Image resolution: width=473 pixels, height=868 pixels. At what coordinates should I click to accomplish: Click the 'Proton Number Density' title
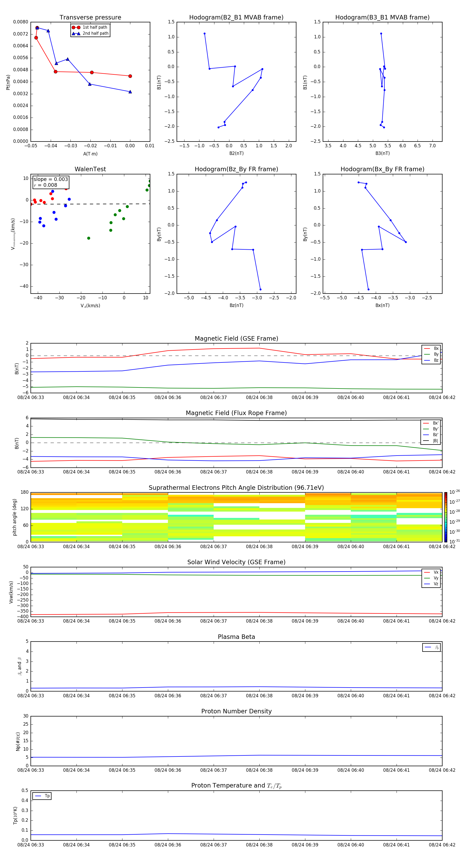[236, 711]
